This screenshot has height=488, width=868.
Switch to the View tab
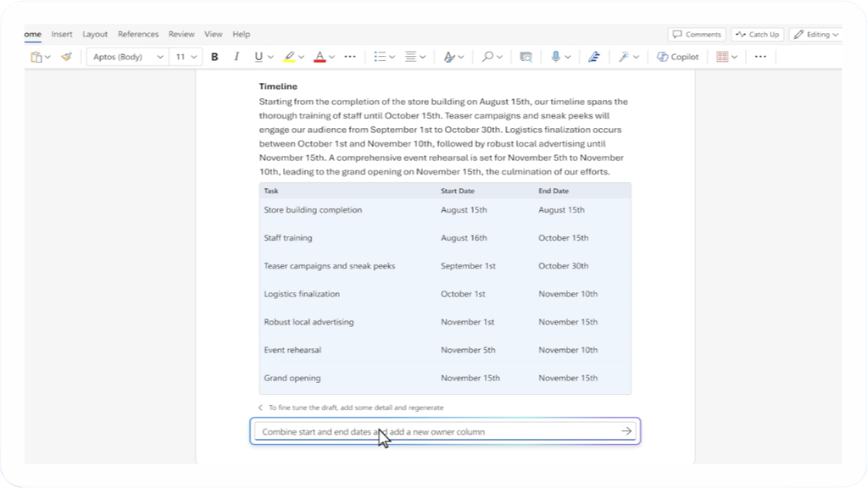pyautogui.click(x=213, y=34)
